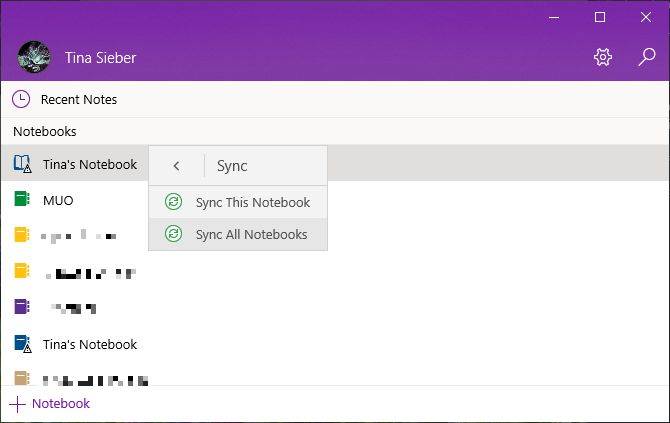Click the Tina Sieber account name
This screenshot has height=423, width=670.
point(100,58)
